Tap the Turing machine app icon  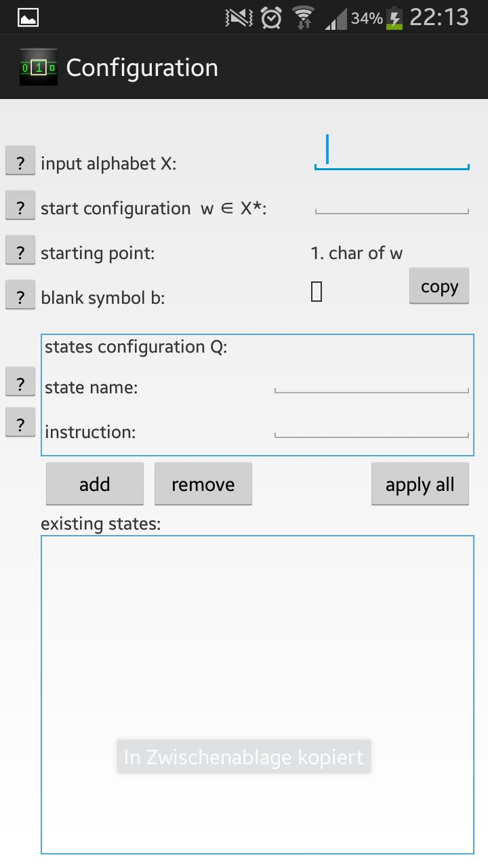click(39, 68)
